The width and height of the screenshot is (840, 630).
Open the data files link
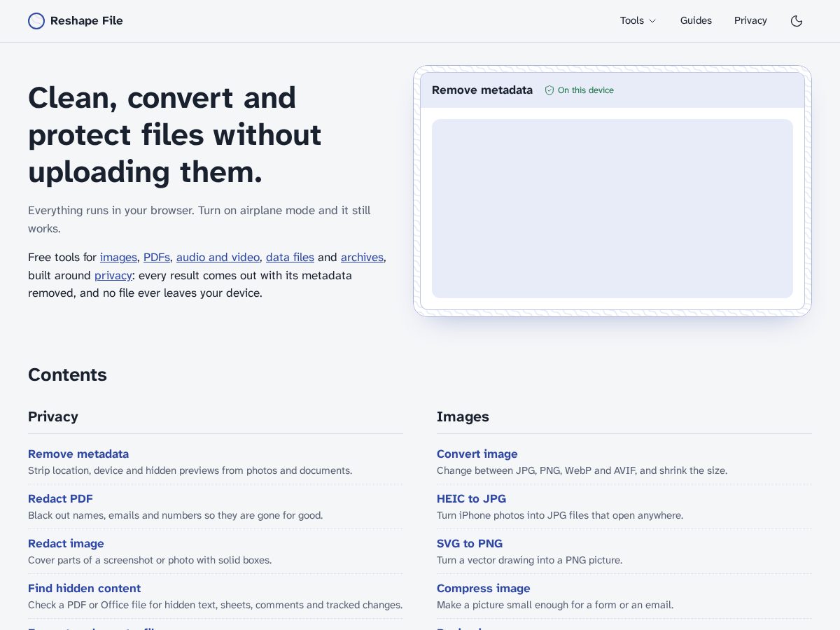tap(290, 258)
